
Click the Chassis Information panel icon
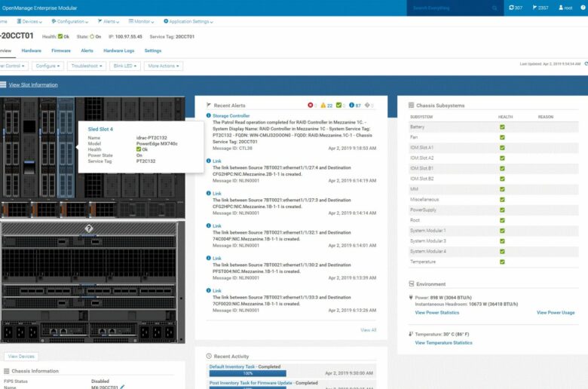6,371
